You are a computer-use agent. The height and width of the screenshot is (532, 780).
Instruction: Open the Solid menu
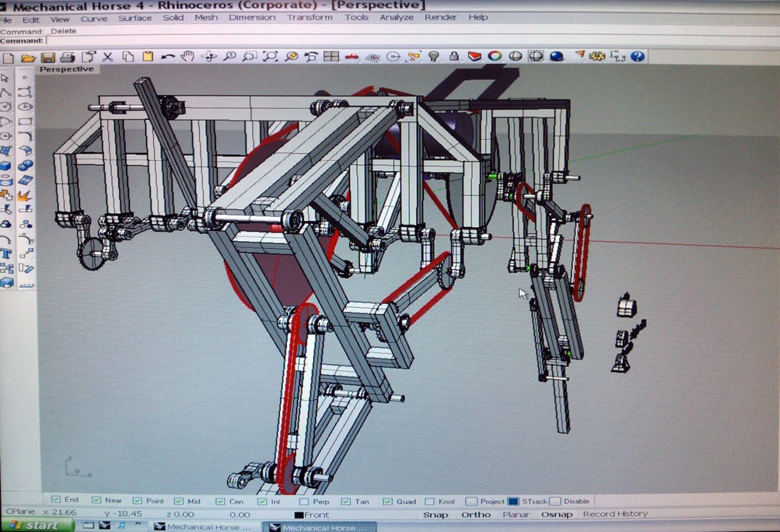(173, 17)
